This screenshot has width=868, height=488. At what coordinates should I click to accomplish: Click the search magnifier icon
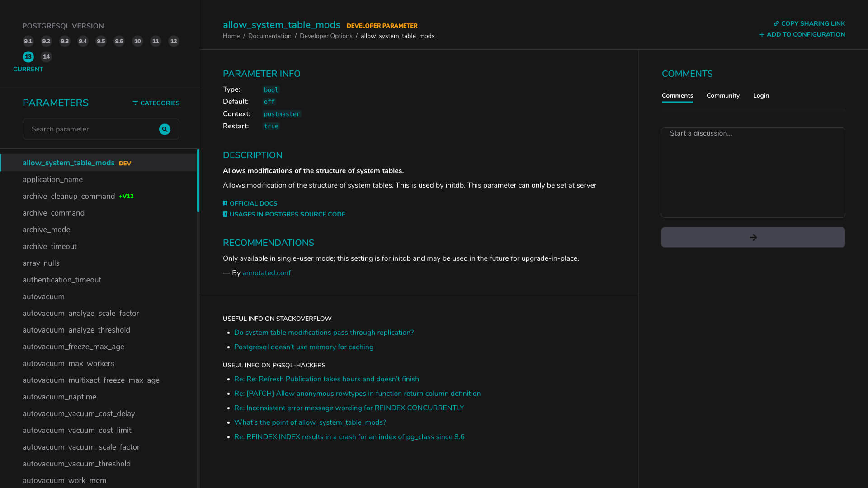[x=165, y=129]
